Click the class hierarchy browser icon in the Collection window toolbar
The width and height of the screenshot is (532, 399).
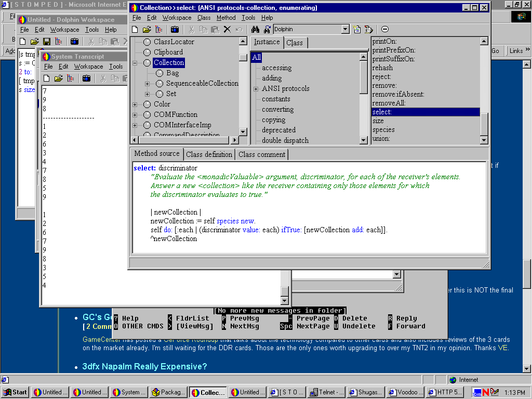point(159,30)
